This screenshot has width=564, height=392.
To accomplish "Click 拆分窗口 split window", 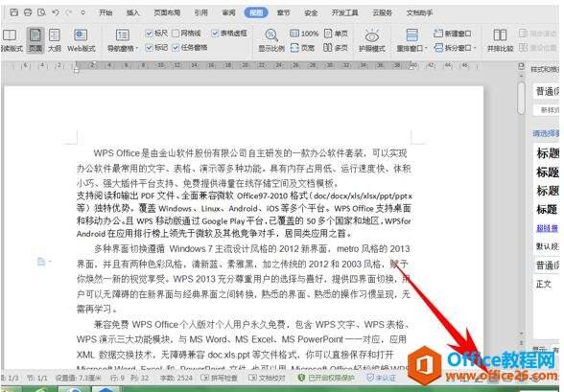I will [x=453, y=47].
